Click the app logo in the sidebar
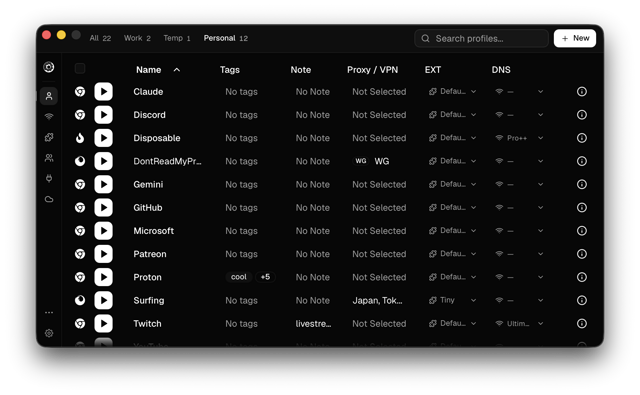Image resolution: width=640 pixels, height=395 pixels. 49,67
